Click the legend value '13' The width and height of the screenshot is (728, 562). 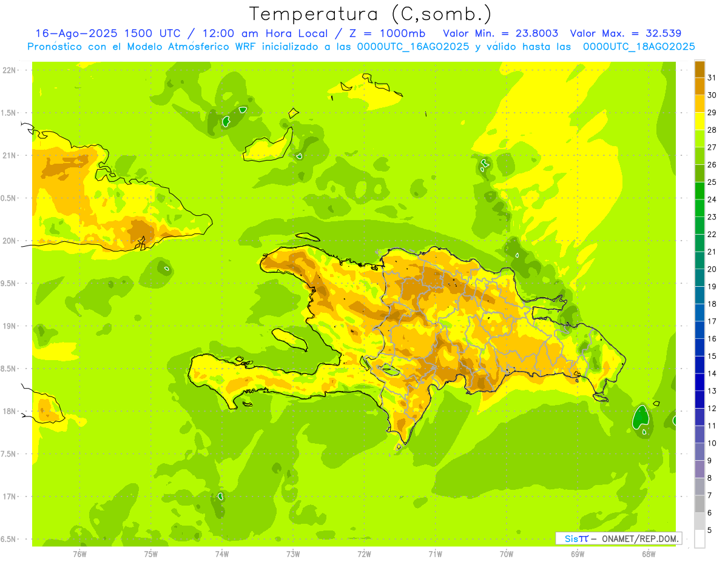point(712,391)
